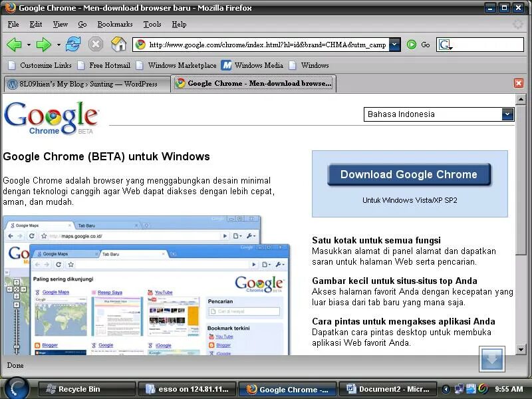Click the blue download arrow status icon

[492, 359]
